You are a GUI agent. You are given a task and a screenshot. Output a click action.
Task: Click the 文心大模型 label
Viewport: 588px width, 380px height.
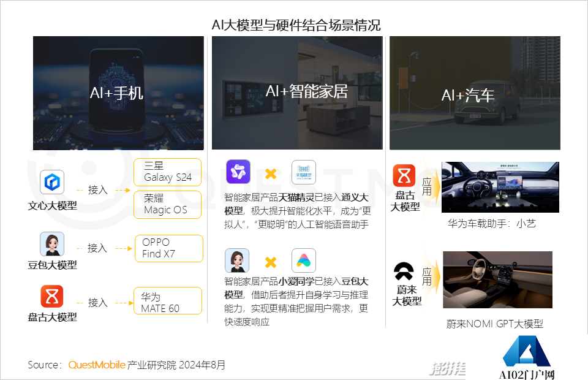pos(53,205)
